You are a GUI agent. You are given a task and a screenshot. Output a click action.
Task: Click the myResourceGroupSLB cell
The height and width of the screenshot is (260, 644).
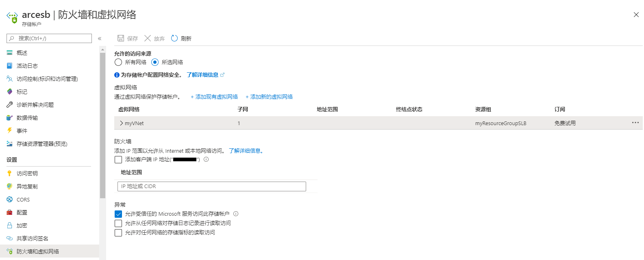pyautogui.click(x=500, y=123)
